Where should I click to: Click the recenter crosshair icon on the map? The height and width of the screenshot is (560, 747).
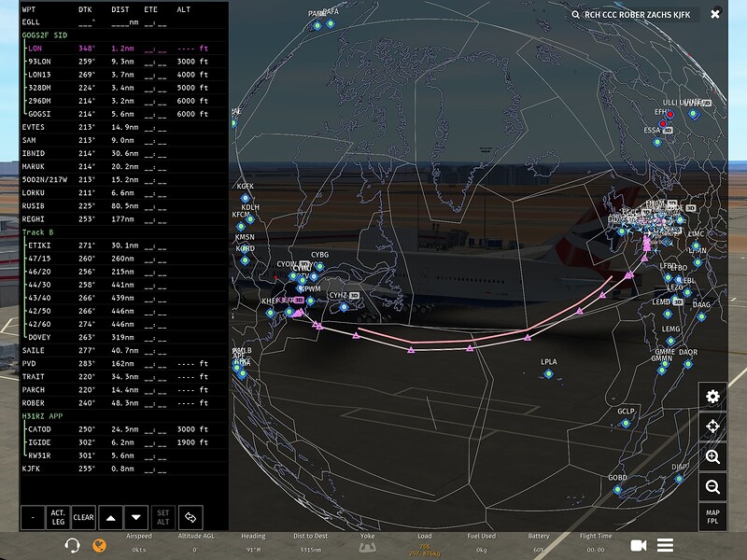[x=713, y=425]
